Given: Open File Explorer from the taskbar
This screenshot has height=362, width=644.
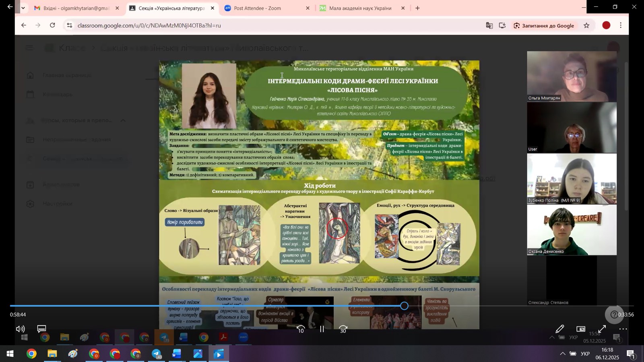Looking at the screenshot, I should 52,354.
